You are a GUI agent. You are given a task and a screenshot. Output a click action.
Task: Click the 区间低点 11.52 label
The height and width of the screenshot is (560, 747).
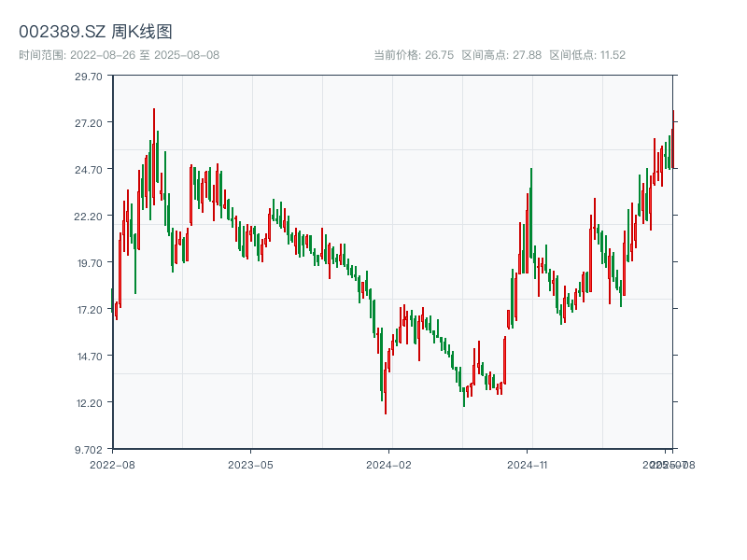pos(587,55)
